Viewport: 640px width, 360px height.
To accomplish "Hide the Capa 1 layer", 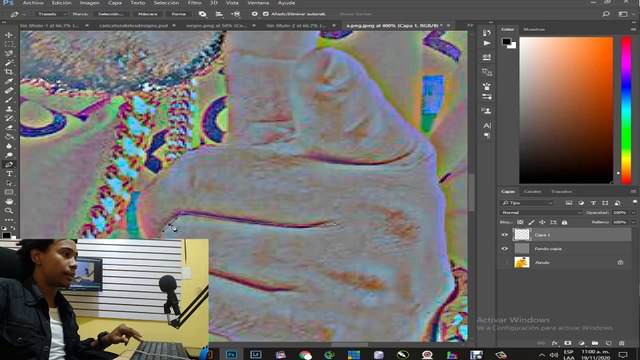I will tap(504, 235).
